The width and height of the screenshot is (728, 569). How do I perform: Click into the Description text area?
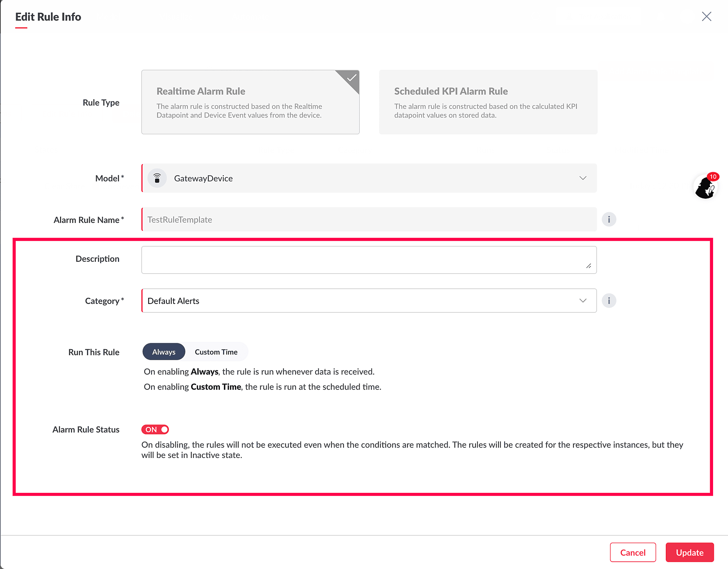click(364, 260)
